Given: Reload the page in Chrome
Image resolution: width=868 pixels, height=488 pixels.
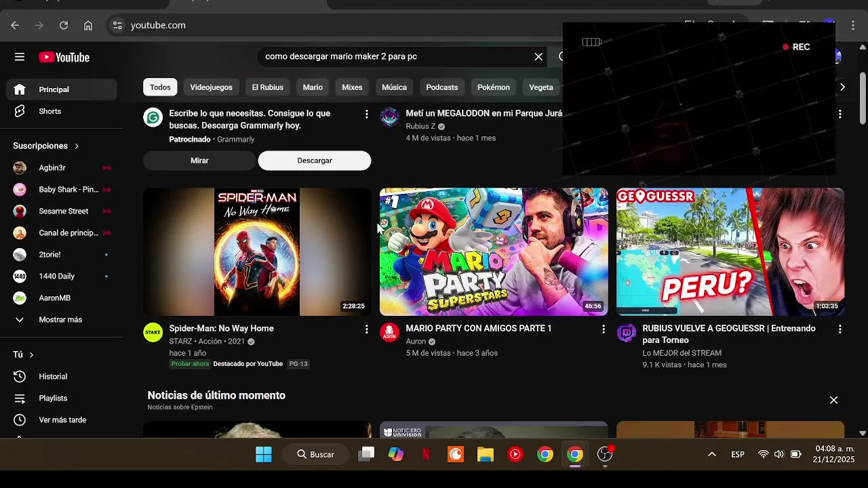Looking at the screenshot, I should click(x=64, y=25).
